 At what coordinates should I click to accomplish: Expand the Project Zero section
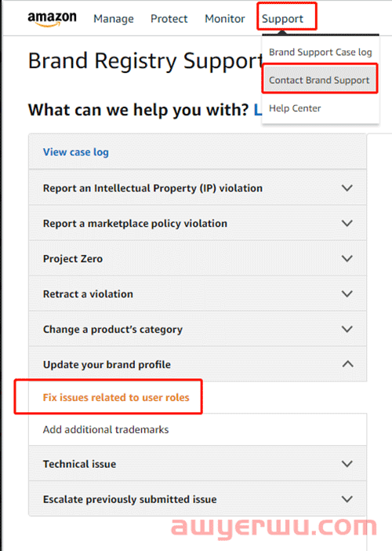pos(198,259)
